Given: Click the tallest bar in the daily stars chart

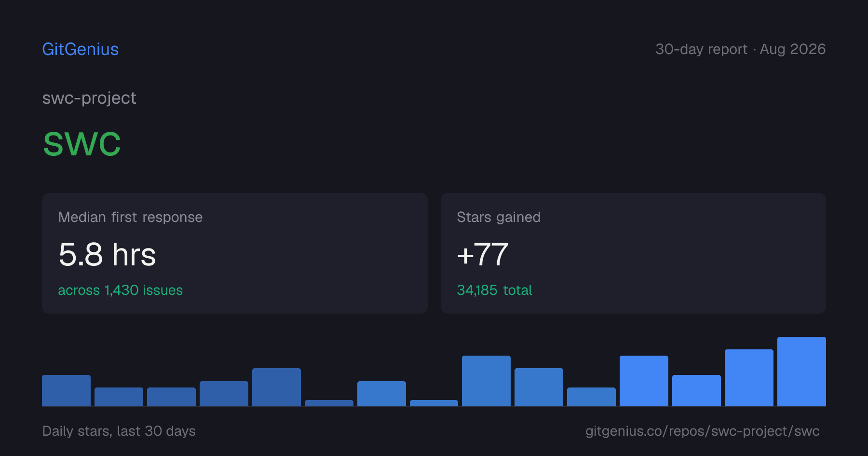Looking at the screenshot, I should tap(801, 372).
